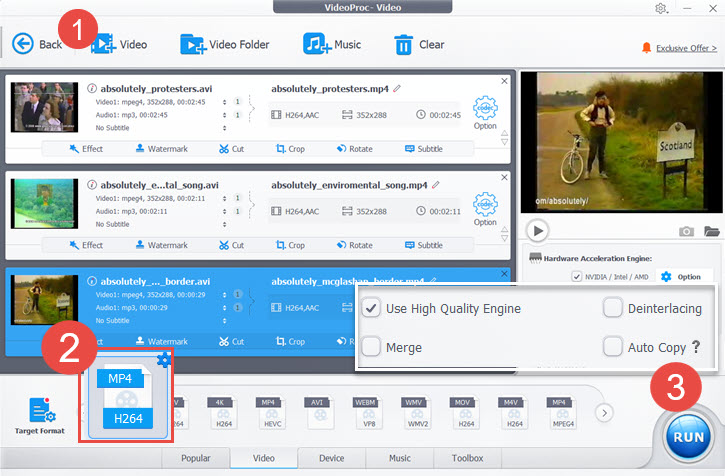Switch to Video tab
The image size is (725, 476).
point(264,458)
